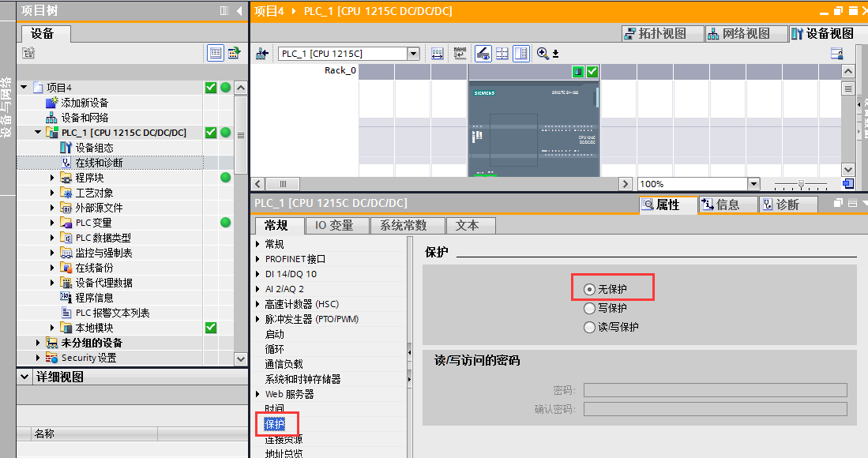Open the 100% zoom level dropdown
This screenshot has height=458, width=868.
coord(753,184)
